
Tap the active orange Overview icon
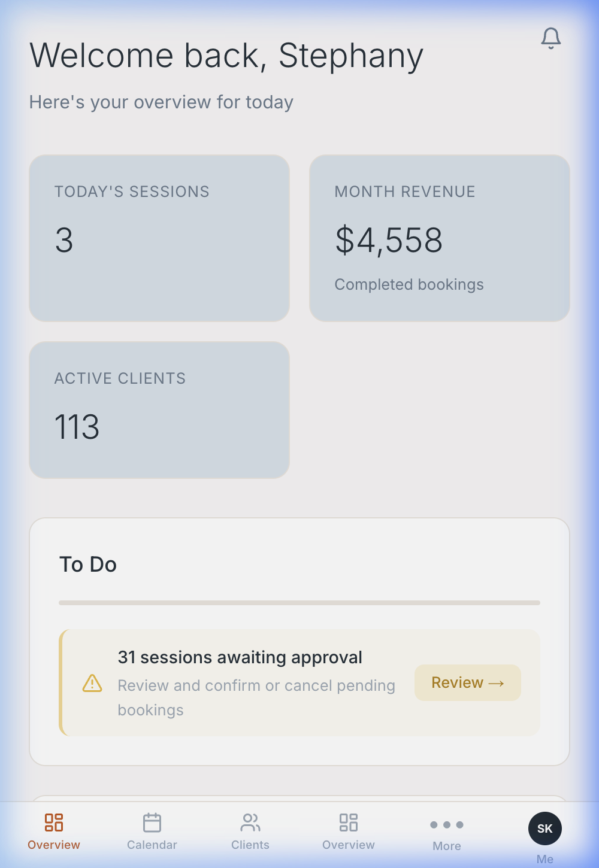[54, 822]
